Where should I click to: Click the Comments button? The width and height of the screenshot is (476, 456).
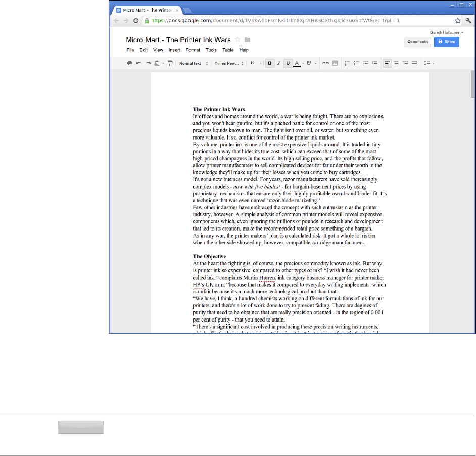click(x=417, y=42)
